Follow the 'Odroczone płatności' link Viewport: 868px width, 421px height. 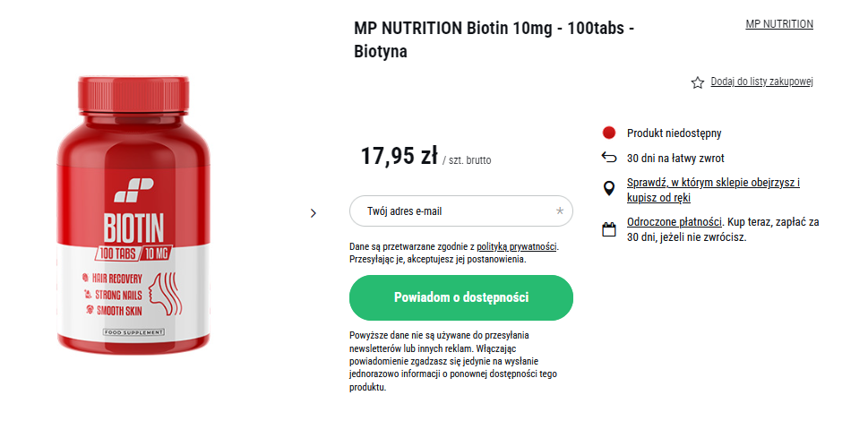pos(675,222)
